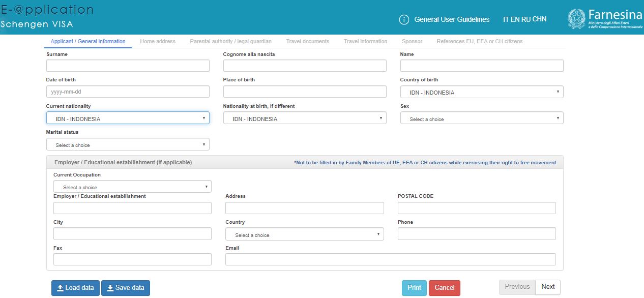Click the Load data button
Screen dimensions: 644x298
[x=75, y=288]
